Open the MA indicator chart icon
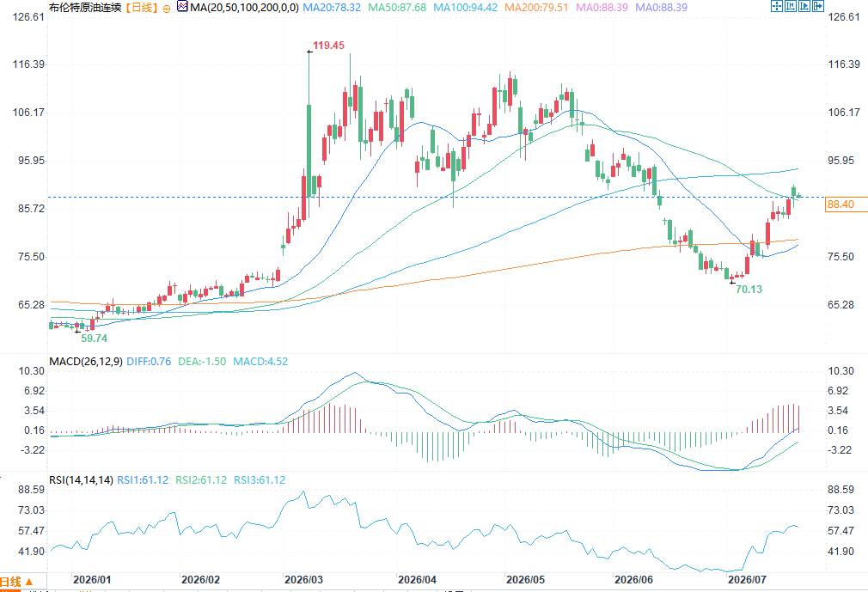 click(182, 7)
